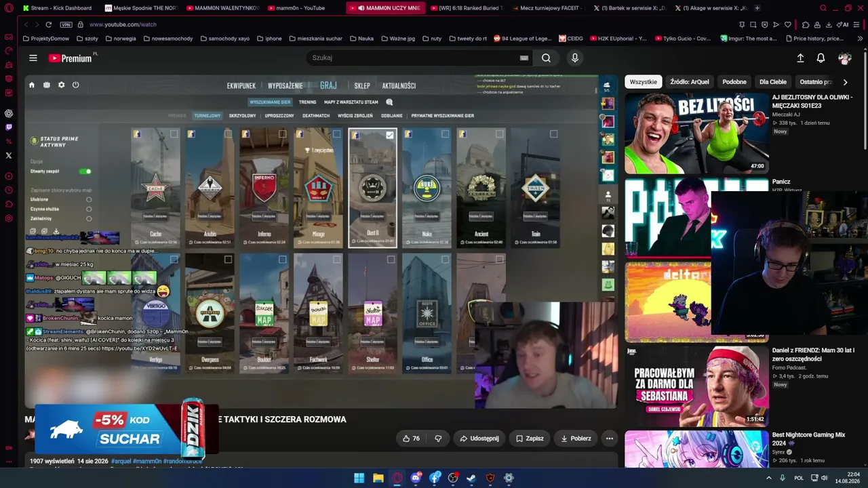The width and height of the screenshot is (868, 488).
Task: Select the Czynna służba radio option
Action: click(x=88, y=209)
